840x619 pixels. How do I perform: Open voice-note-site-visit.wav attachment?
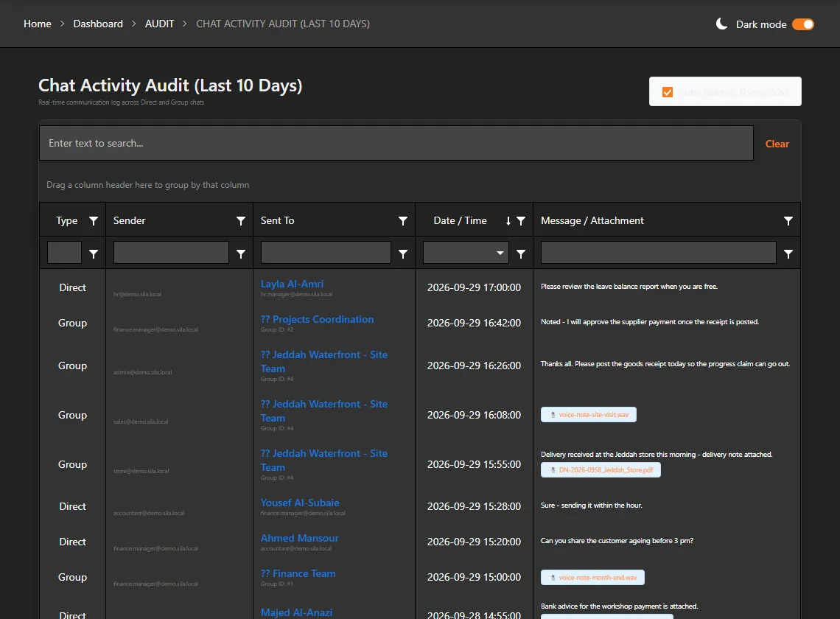(x=589, y=415)
